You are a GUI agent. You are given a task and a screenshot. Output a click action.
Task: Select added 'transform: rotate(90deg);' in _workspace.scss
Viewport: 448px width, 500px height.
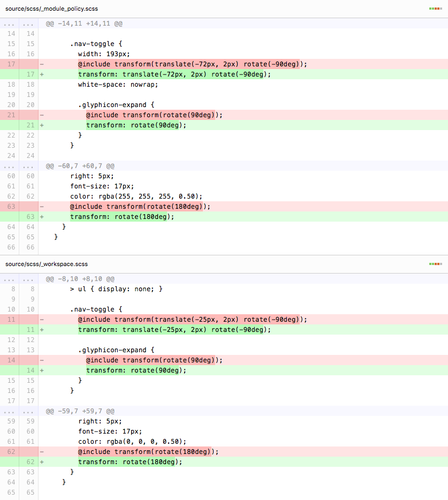click(136, 370)
